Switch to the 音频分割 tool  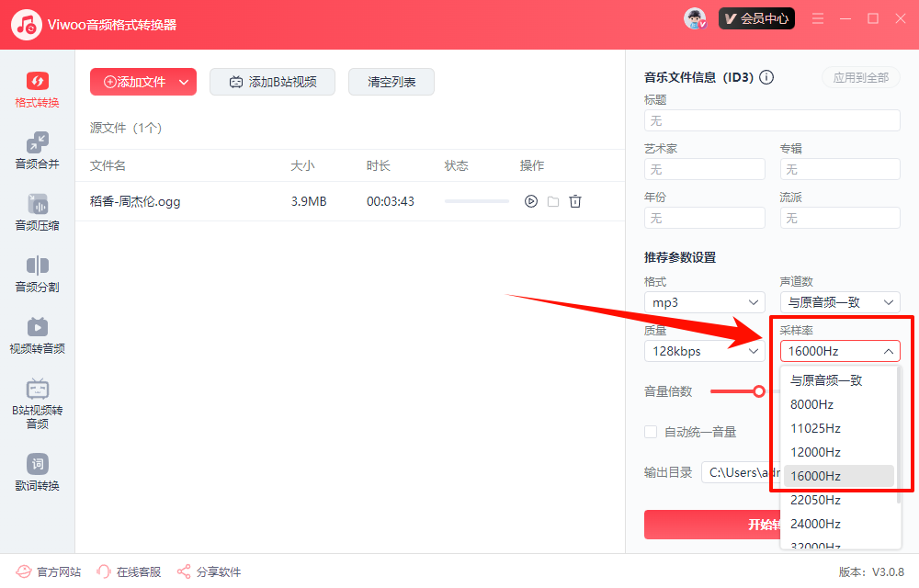tap(37, 273)
